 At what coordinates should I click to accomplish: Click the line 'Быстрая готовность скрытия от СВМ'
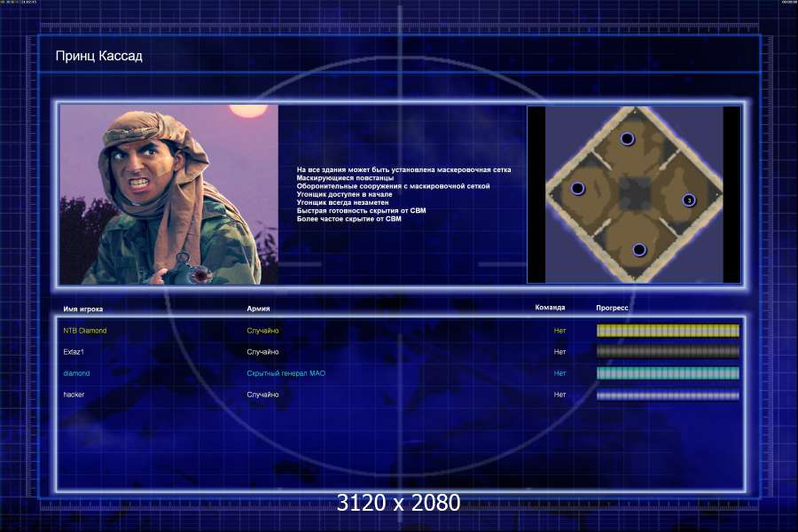click(362, 211)
